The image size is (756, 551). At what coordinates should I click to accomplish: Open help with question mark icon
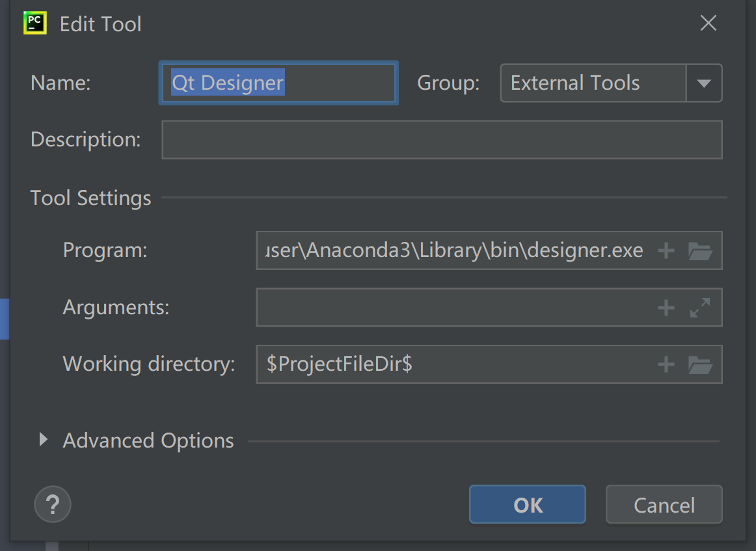(x=52, y=504)
